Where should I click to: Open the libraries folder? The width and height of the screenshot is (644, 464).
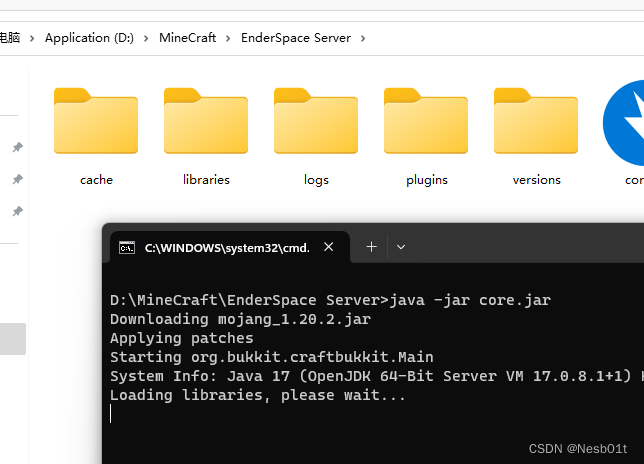click(x=206, y=124)
